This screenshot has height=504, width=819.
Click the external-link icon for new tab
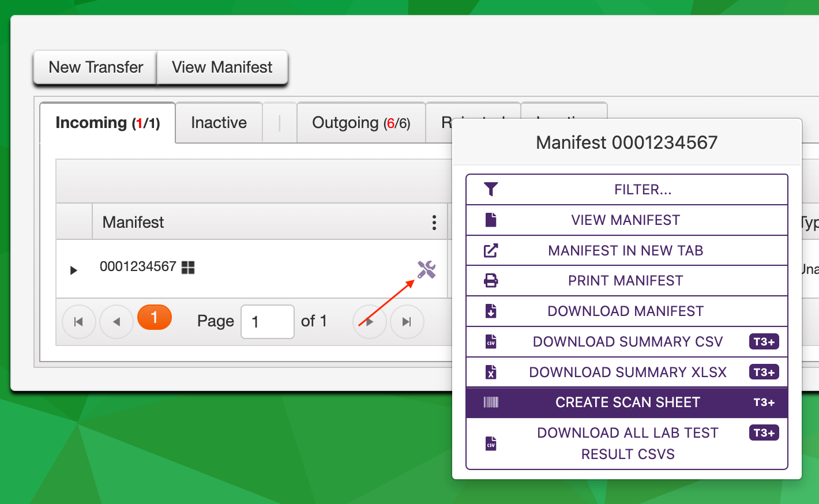click(491, 250)
